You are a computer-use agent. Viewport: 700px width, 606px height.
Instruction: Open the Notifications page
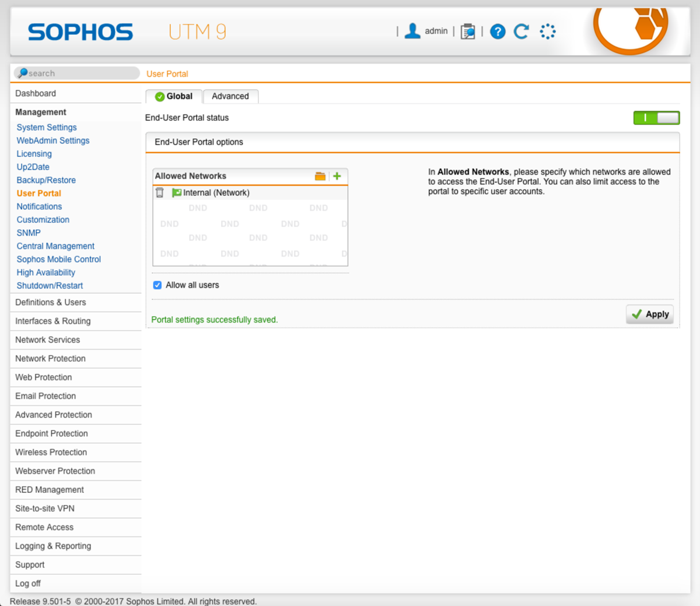(39, 206)
